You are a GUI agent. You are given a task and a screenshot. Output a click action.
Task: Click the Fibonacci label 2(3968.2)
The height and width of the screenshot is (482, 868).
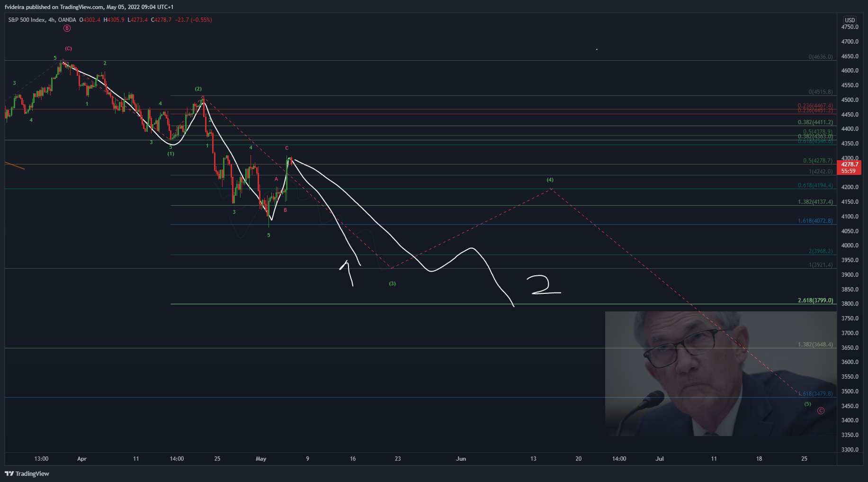[x=821, y=251]
